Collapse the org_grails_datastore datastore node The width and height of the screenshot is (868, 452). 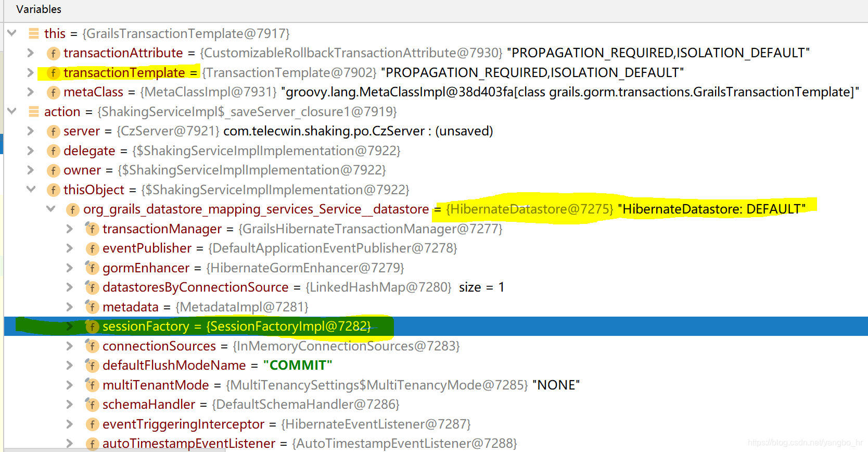click(x=51, y=209)
